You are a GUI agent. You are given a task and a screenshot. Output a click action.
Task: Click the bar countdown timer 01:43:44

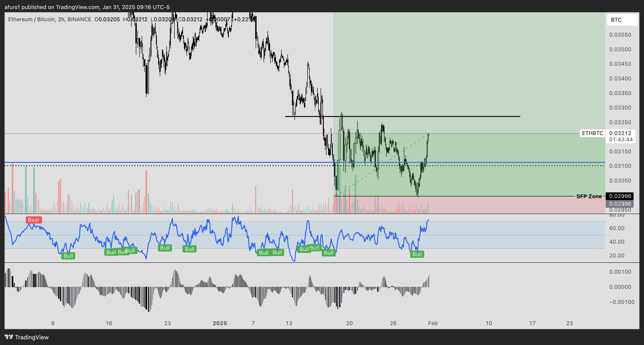[621, 140]
